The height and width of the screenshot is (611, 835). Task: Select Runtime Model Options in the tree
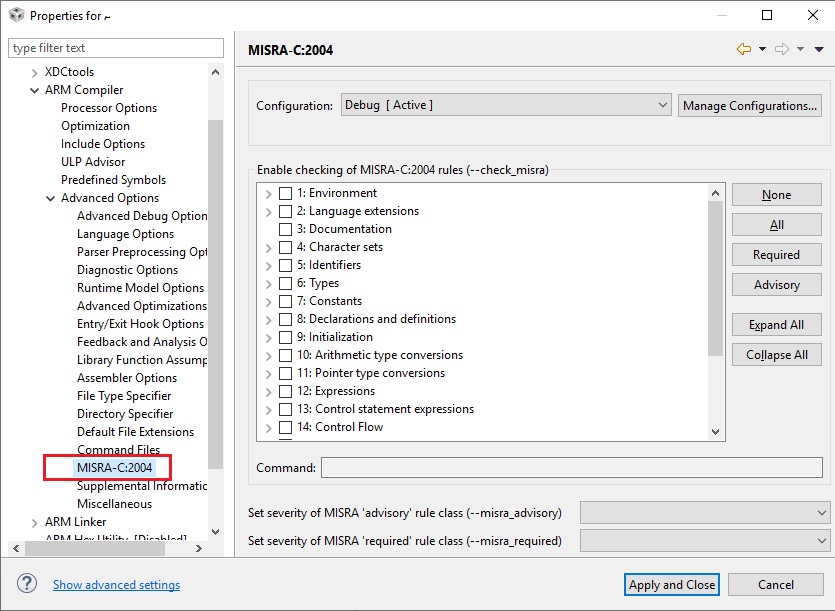pos(141,288)
